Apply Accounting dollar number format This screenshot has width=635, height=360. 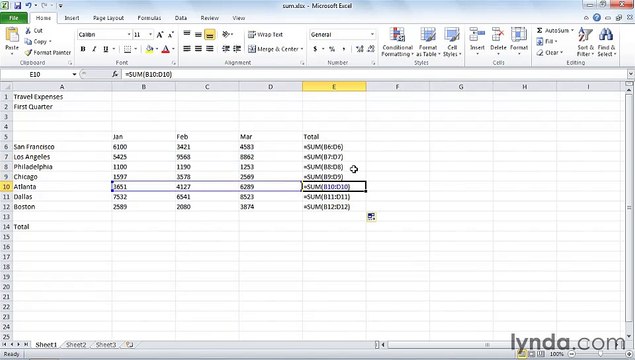point(315,49)
